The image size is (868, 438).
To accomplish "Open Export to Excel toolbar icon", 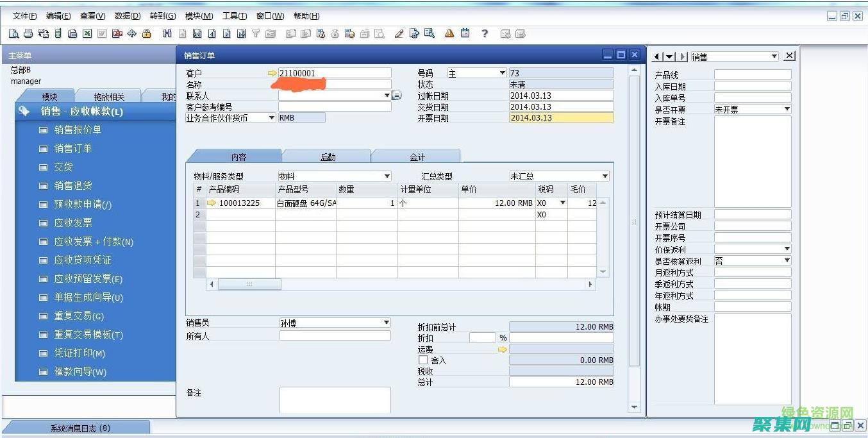I will [x=87, y=33].
